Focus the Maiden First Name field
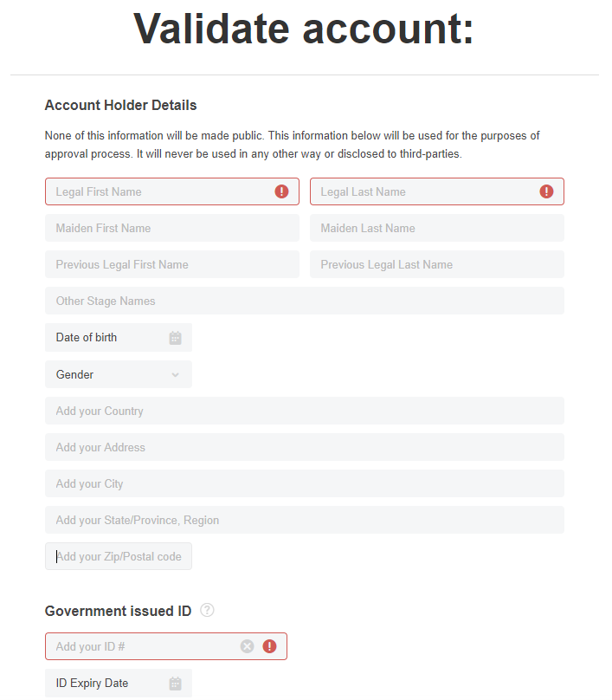 (172, 228)
